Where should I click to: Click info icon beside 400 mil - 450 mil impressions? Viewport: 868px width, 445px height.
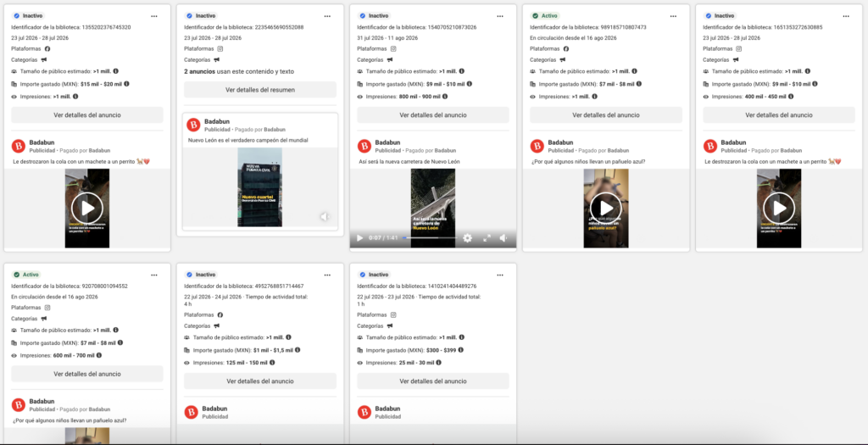(x=791, y=97)
